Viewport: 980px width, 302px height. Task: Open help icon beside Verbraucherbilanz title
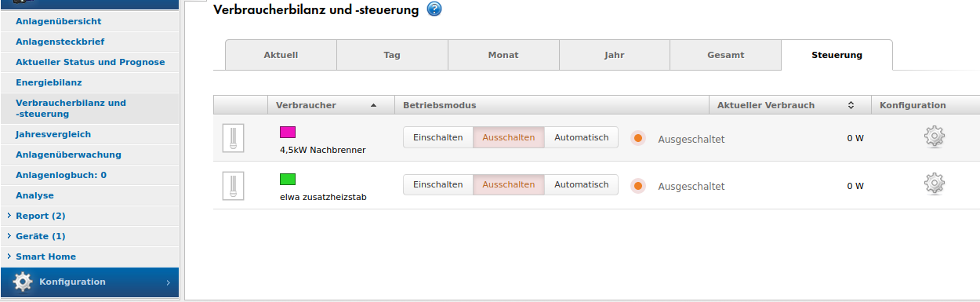click(434, 9)
